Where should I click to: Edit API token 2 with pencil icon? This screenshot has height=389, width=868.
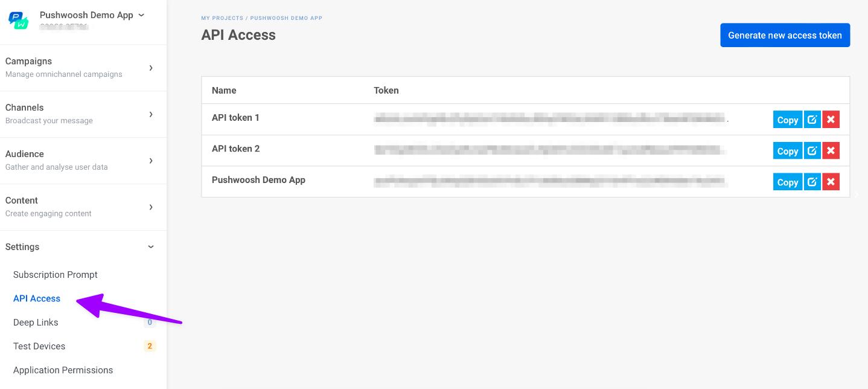click(812, 151)
